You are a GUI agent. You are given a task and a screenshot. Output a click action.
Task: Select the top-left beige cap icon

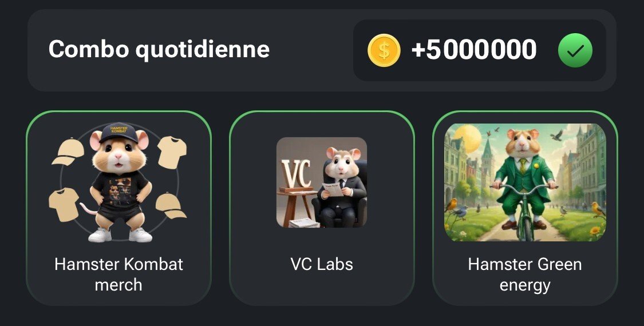click(68, 152)
